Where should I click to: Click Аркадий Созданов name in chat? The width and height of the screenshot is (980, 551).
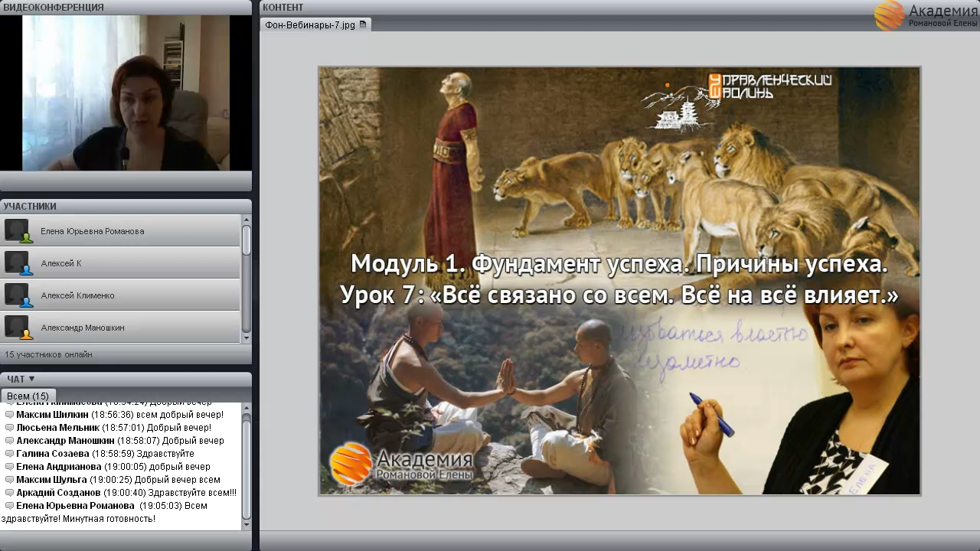click(58, 493)
